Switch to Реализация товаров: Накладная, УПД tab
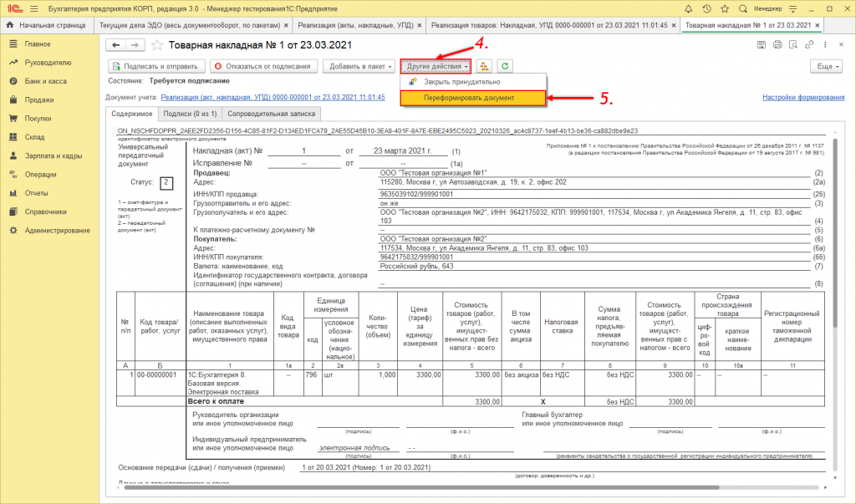 (549, 25)
